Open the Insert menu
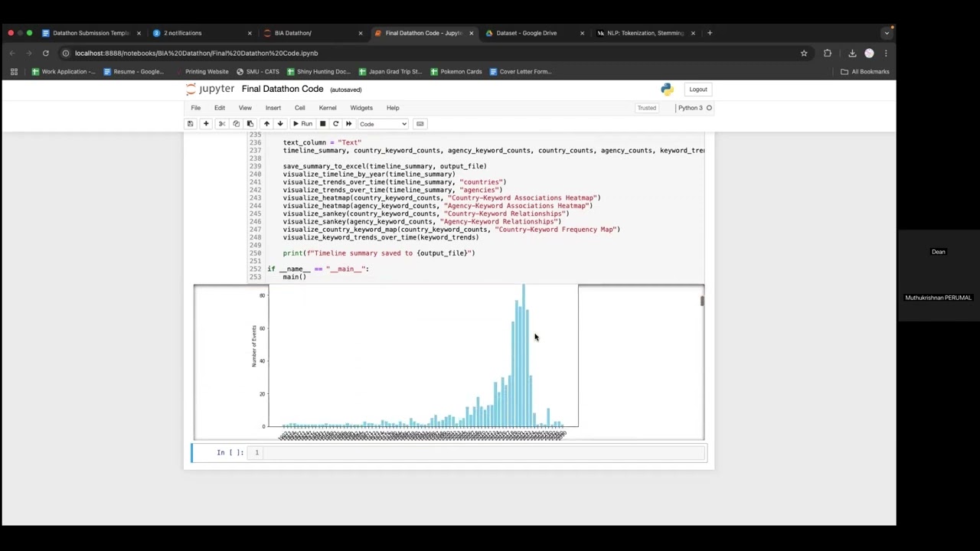980x551 pixels. click(273, 108)
